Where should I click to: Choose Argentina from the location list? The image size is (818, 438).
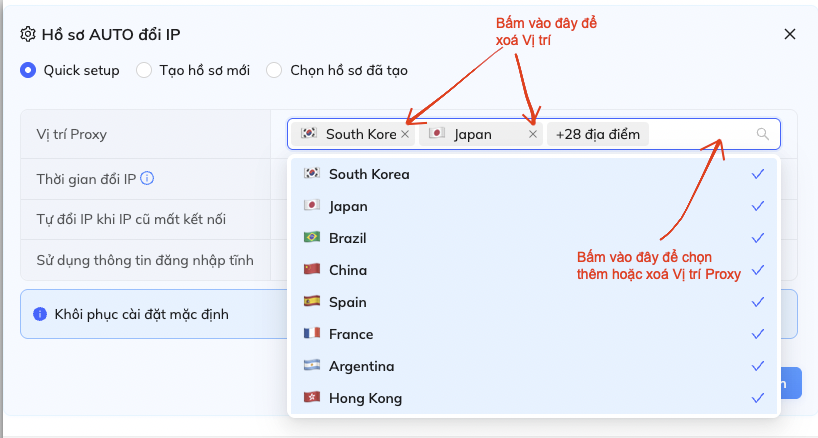(361, 366)
